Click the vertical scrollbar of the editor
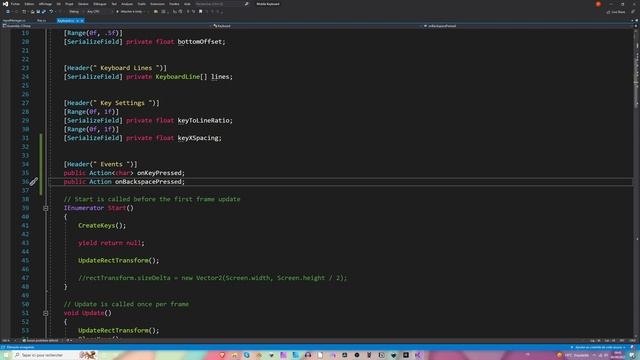This screenshot has height=360, width=640. [x=636, y=184]
